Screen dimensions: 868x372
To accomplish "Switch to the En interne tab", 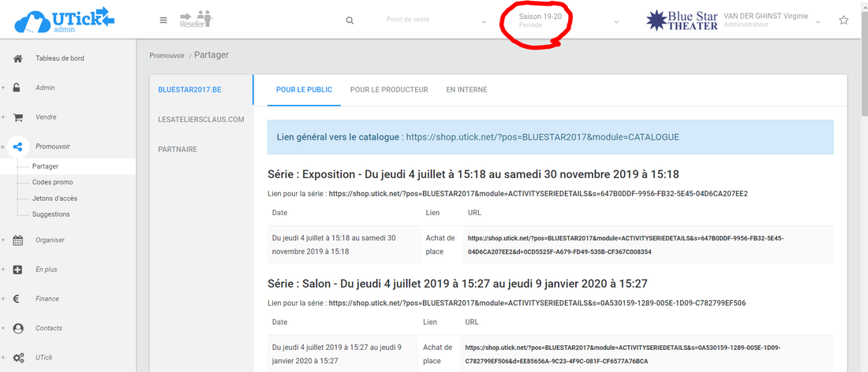I will click(466, 90).
